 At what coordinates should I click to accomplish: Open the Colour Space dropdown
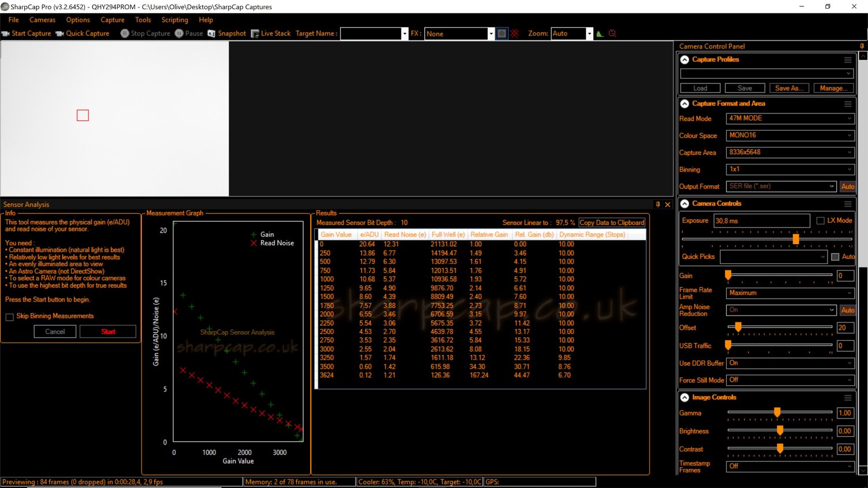tap(790, 135)
